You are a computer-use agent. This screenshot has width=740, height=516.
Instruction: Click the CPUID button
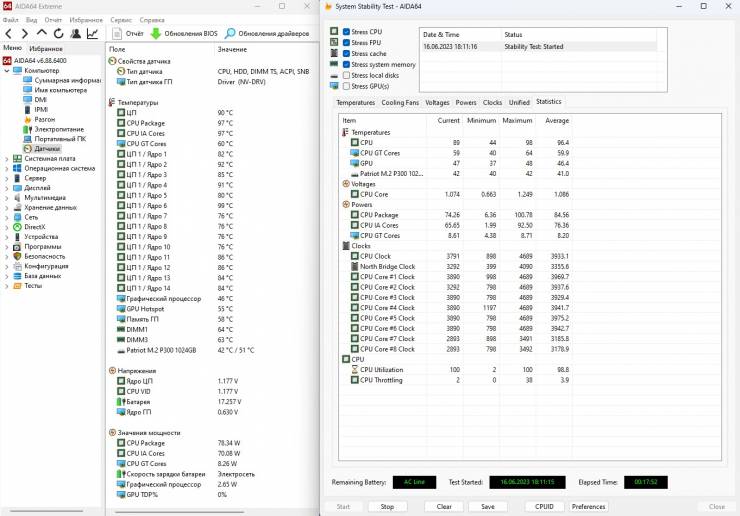point(544,507)
